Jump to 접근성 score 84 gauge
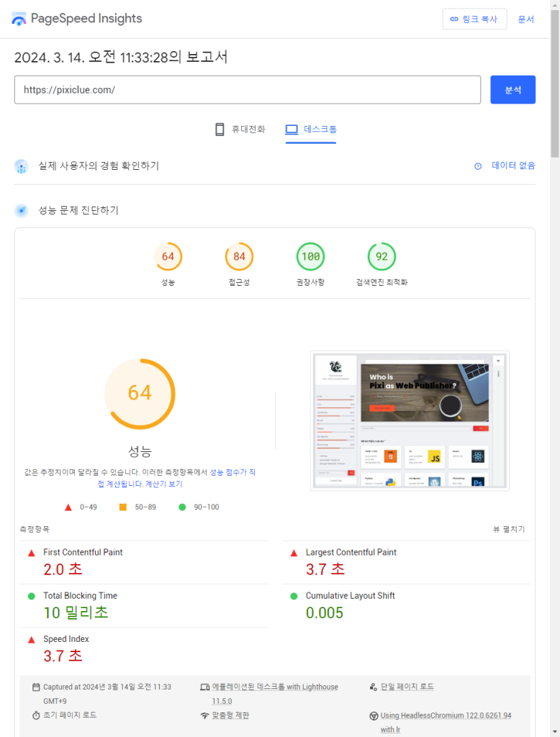This screenshot has width=560, height=737. pos(239,257)
